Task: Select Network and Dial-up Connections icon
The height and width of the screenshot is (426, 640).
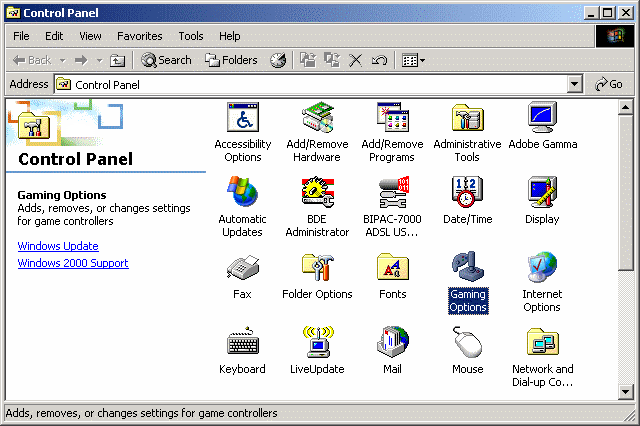Action: (x=542, y=342)
